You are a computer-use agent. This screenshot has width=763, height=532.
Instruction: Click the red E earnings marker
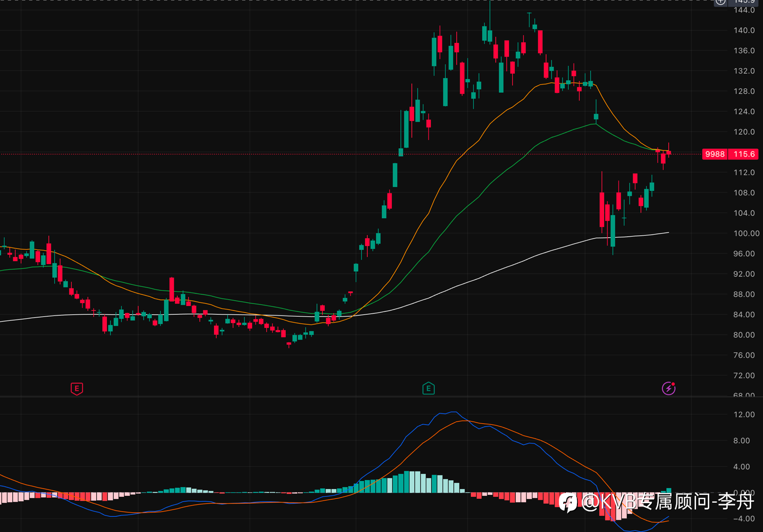77,389
